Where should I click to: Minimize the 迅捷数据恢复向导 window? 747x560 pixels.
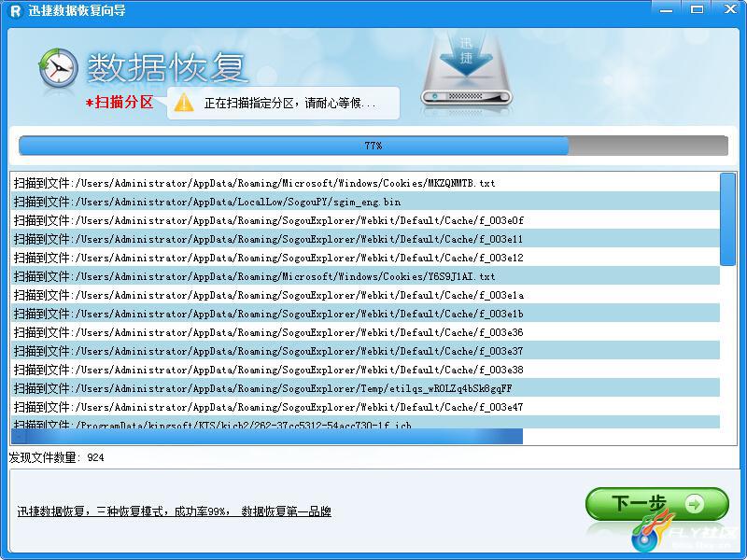click(x=666, y=9)
